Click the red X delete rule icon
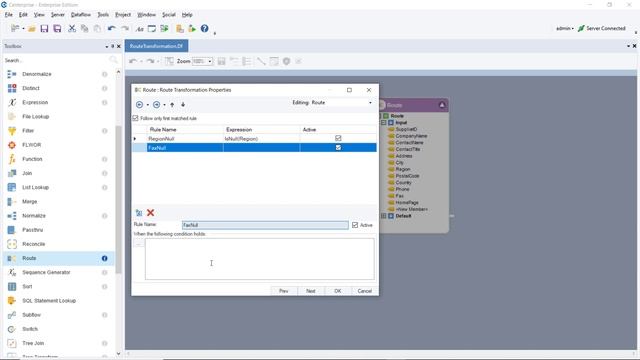 click(151, 213)
